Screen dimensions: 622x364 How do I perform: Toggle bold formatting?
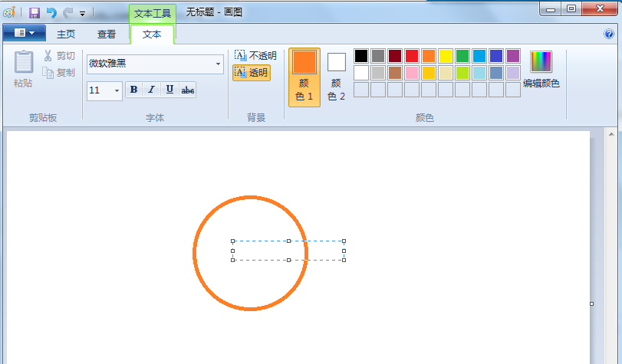pyautogui.click(x=133, y=90)
